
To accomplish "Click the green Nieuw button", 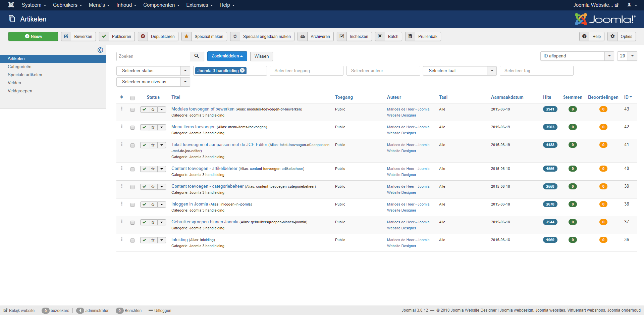I will (x=33, y=36).
